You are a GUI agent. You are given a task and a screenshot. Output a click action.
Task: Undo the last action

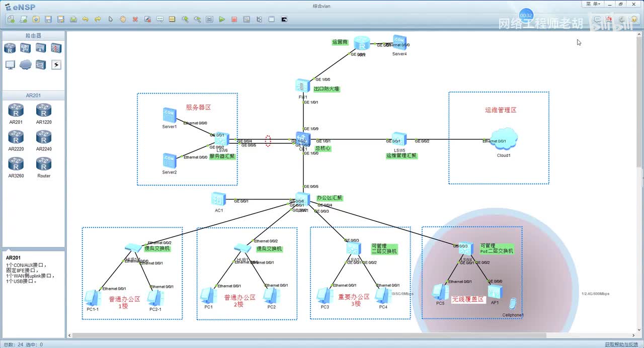click(86, 19)
